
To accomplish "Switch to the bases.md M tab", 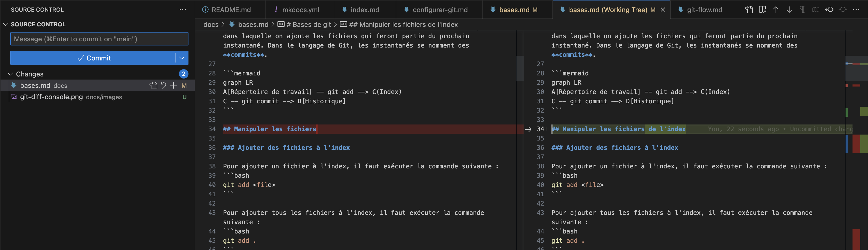I will (518, 10).
